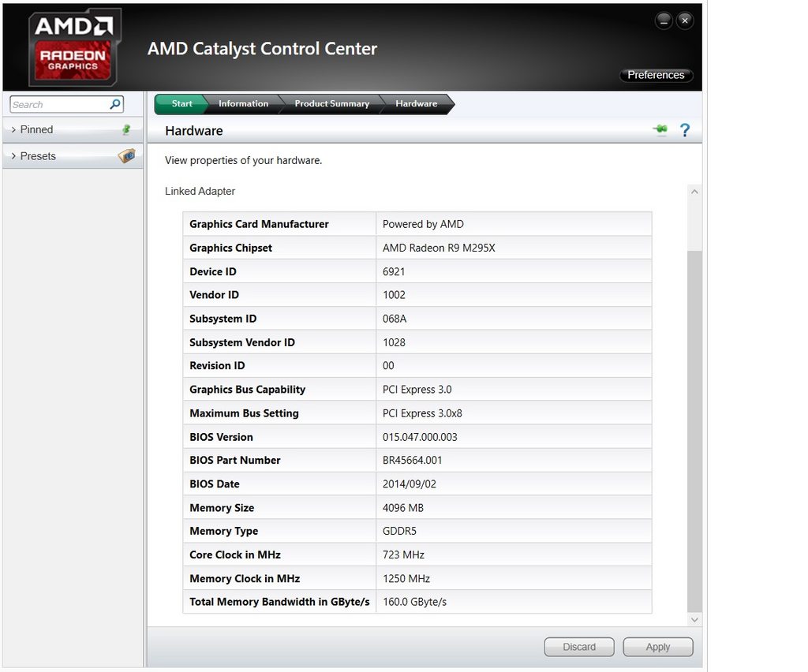Select the 'AMD Radeon R9 M295X' value
The image size is (808, 672).
439,248
